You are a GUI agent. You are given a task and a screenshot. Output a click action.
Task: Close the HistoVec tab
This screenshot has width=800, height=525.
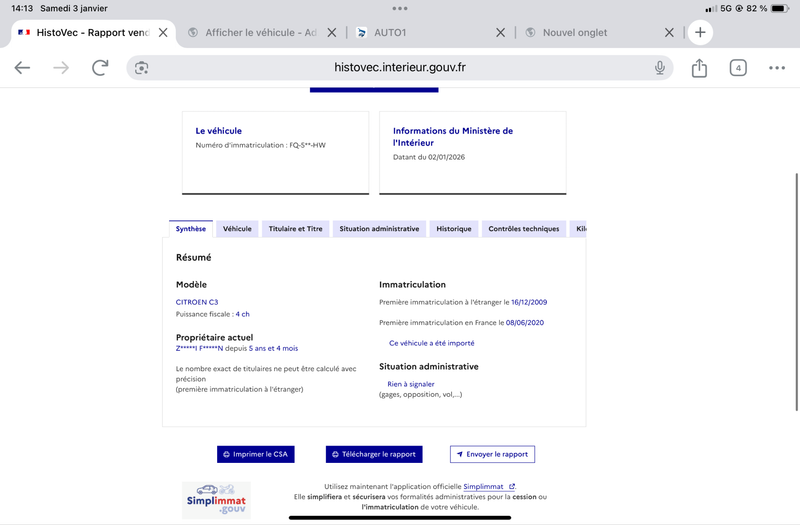pos(163,32)
